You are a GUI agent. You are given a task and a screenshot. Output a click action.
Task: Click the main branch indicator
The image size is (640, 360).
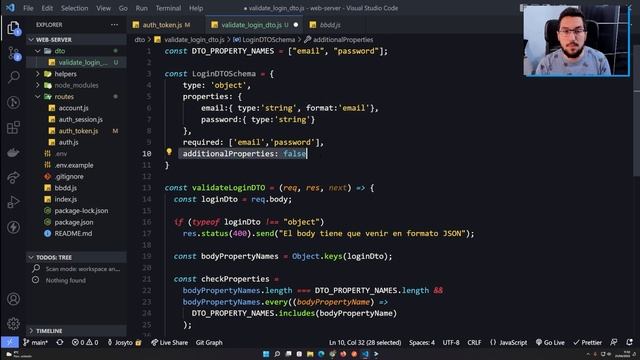coord(36,342)
